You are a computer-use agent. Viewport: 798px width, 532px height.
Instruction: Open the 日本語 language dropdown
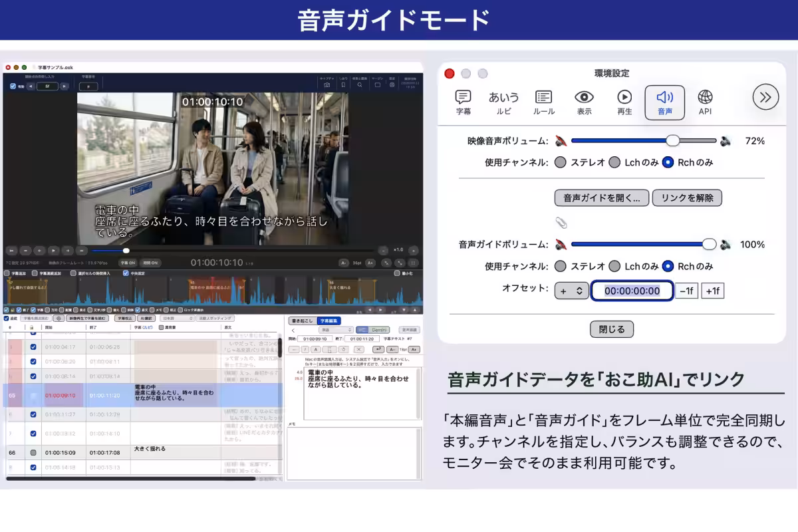pos(178,319)
